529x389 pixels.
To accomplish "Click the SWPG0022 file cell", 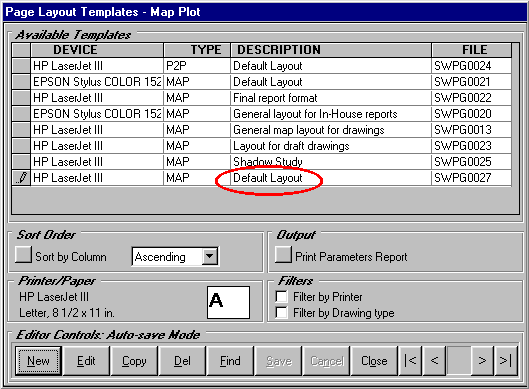I will coord(471,98).
